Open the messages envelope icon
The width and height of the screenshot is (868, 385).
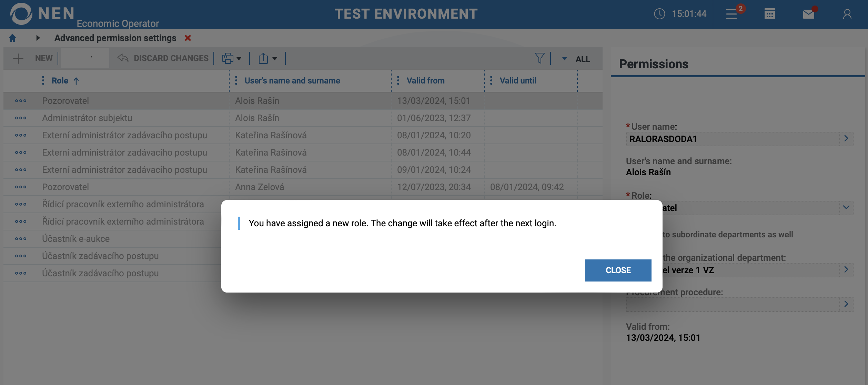coord(808,14)
